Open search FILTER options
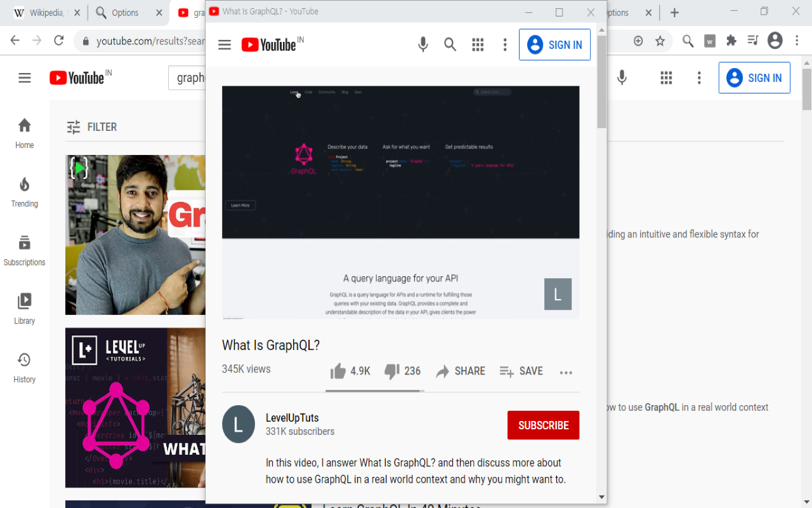The image size is (812, 508). pyautogui.click(x=92, y=127)
